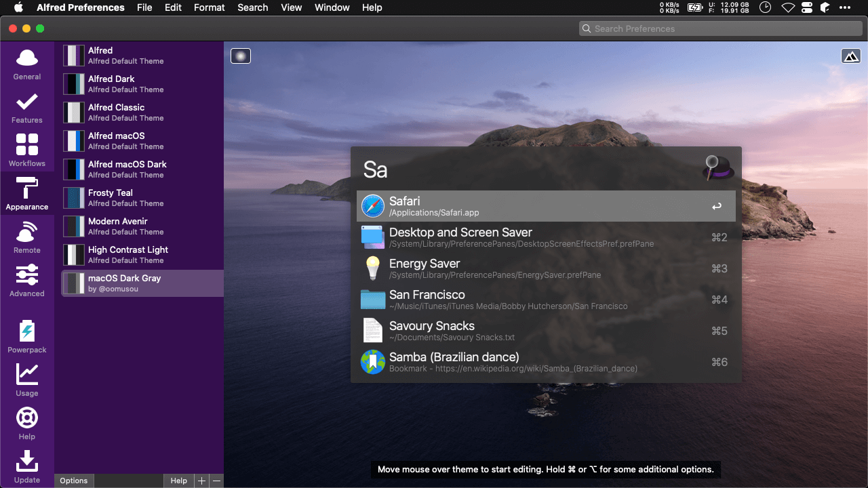Select the Appearance sidebar section
This screenshot has height=488, width=868.
tap(27, 195)
